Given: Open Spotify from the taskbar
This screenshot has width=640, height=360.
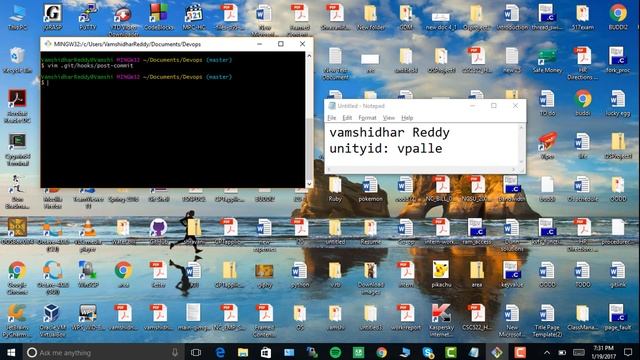Looking at the screenshot, I should pyautogui.click(x=335, y=352).
